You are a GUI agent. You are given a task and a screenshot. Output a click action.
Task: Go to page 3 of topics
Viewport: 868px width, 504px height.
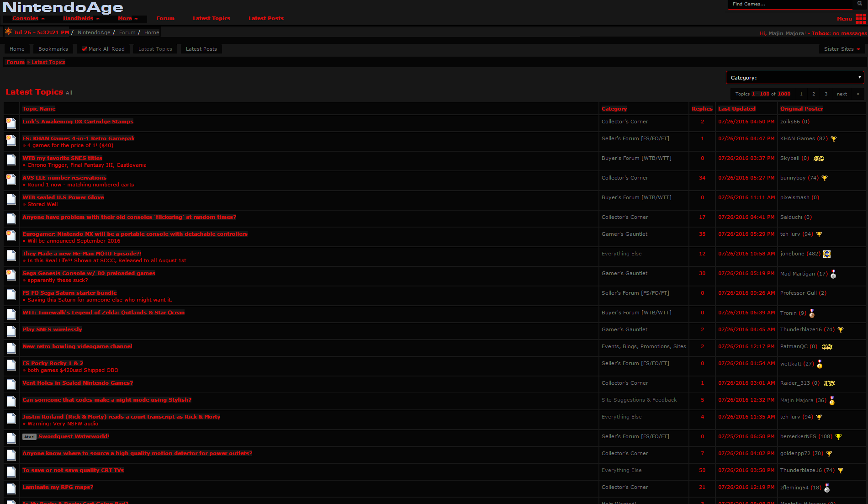826,94
